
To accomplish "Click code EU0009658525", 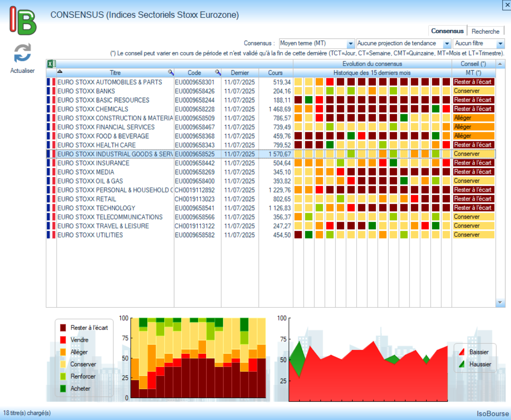I will point(195,154).
